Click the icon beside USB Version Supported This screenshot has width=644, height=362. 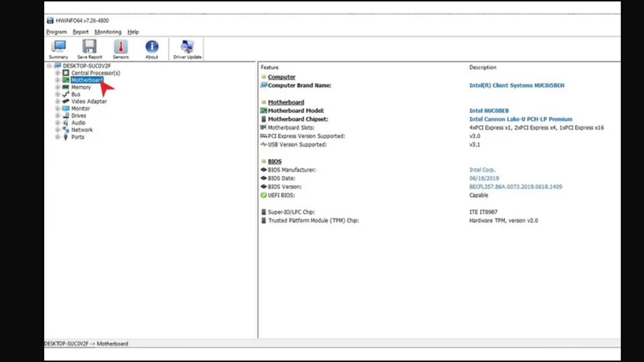click(264, 144)
